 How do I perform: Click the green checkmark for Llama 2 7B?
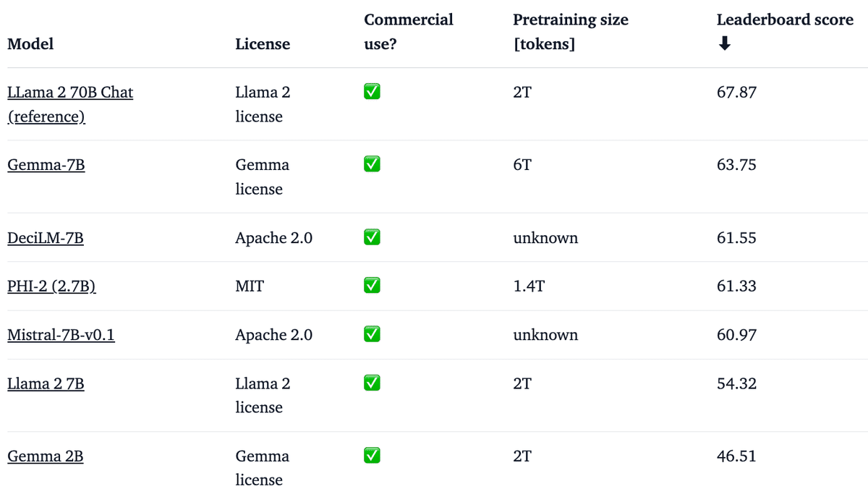pyautogui.click(x=372, y=383)
